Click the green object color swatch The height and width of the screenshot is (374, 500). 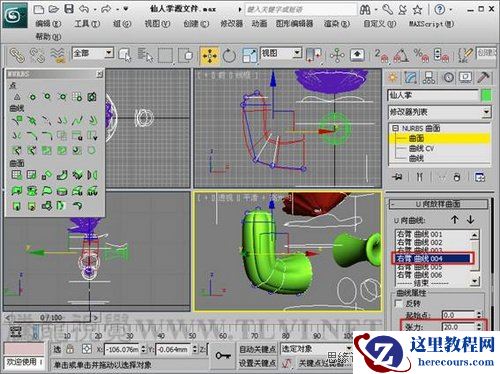click(x=486, y=96)
